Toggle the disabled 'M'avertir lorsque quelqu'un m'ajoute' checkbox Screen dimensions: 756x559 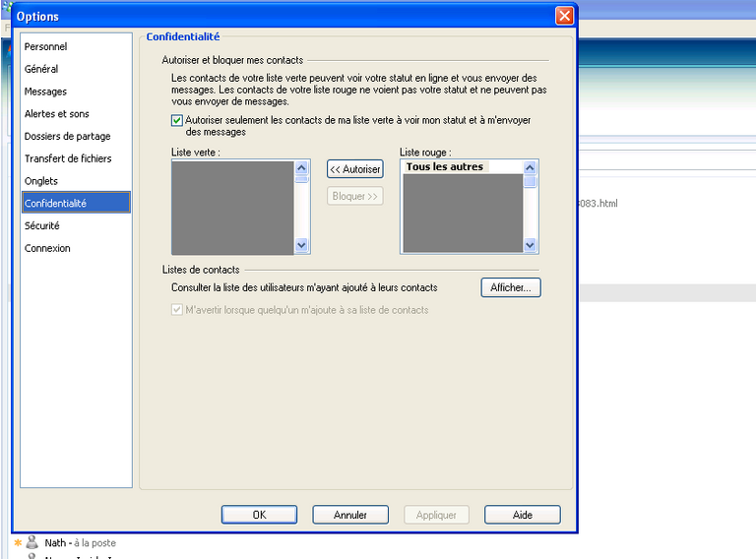(177, 309)
